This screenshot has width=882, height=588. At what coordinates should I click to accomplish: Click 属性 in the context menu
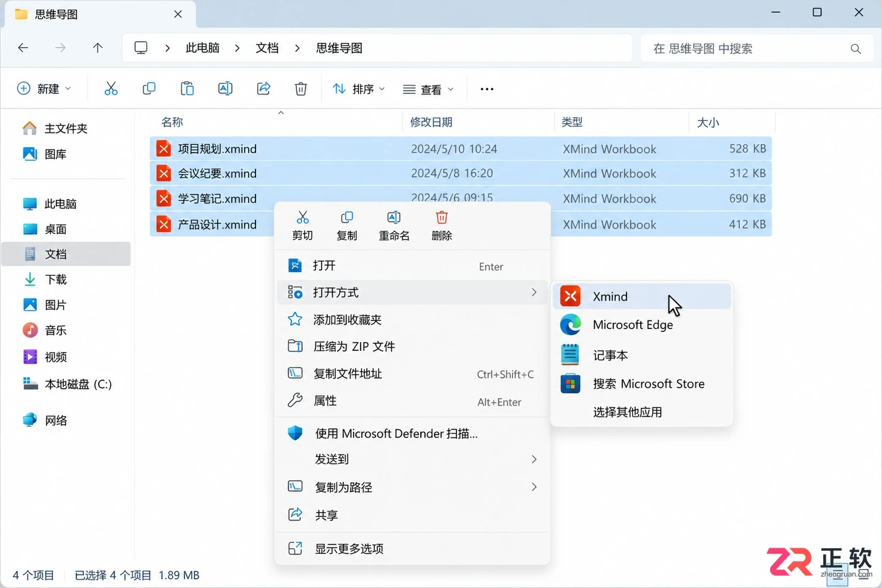coord(412,401)
